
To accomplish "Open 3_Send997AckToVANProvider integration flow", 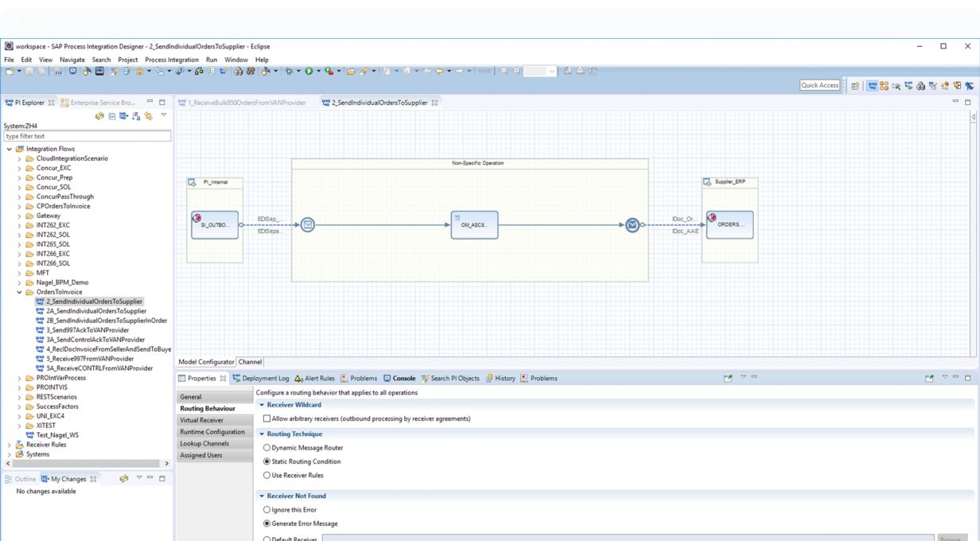I will [x=87, y=330].
